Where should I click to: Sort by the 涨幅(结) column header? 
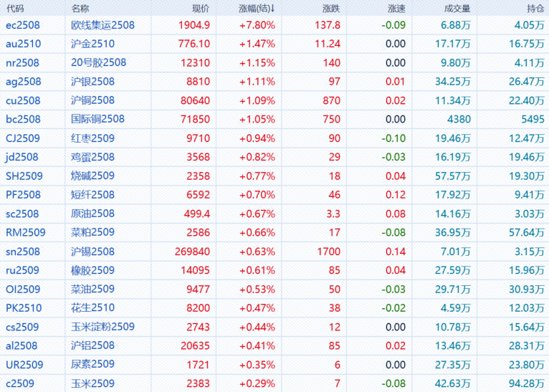pyautogui.click(x=257, y=9)
